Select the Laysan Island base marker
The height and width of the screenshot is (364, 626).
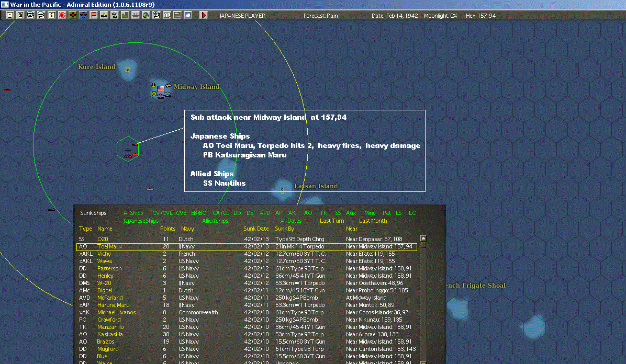tap(282, 190)
